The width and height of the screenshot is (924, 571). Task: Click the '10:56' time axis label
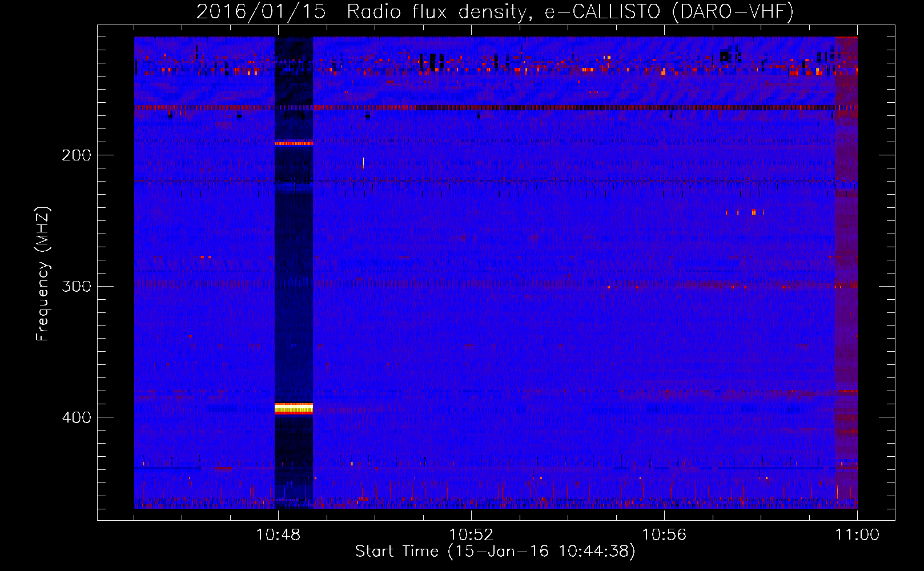click(664, 534)
